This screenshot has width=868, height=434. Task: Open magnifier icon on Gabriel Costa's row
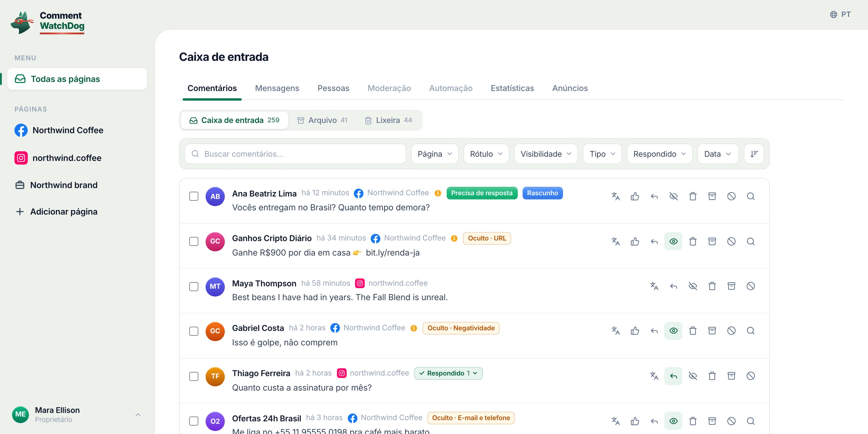[x=750, y=331]
